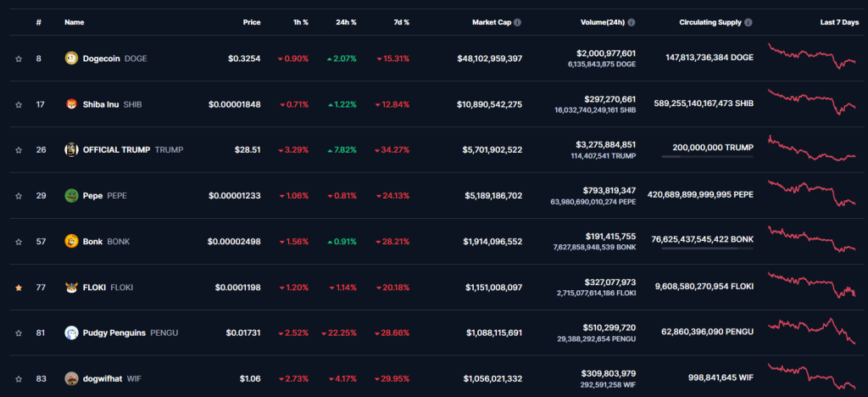Open the Bonk BONK coin page
This screenshot has width=868, height=397.
(x=106, y=242)
